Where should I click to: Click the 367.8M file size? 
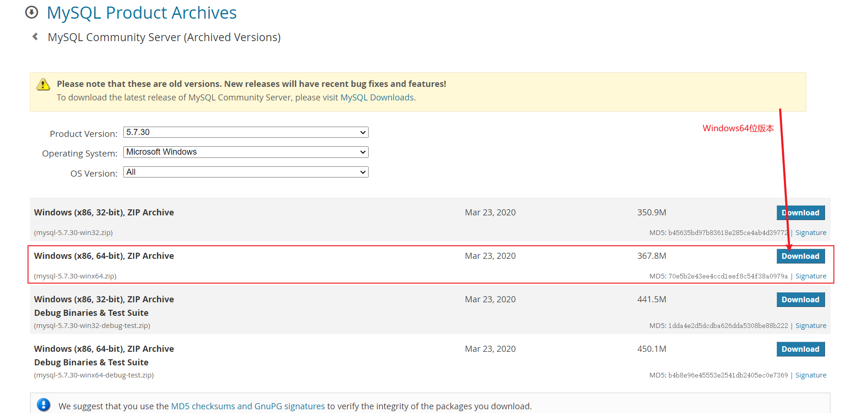(652, 256)
